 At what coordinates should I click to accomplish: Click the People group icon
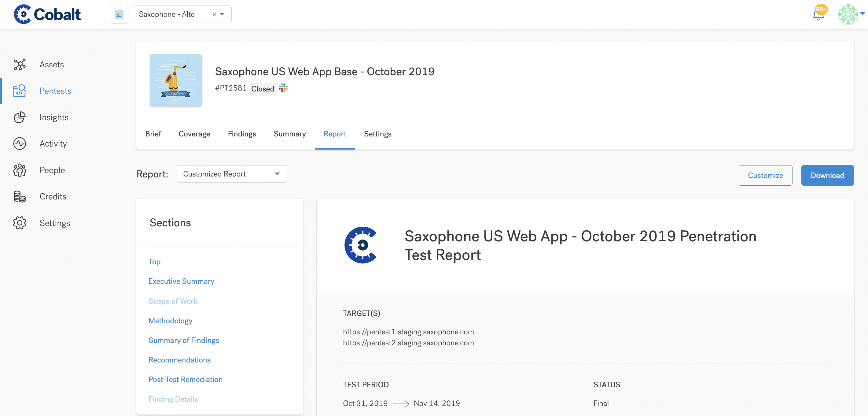click(x=20, y=170)
